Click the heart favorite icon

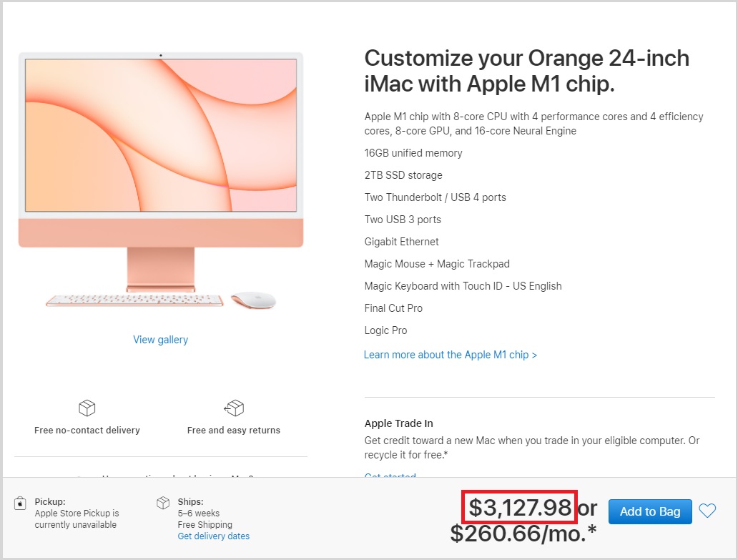click(x=707, y=511)
